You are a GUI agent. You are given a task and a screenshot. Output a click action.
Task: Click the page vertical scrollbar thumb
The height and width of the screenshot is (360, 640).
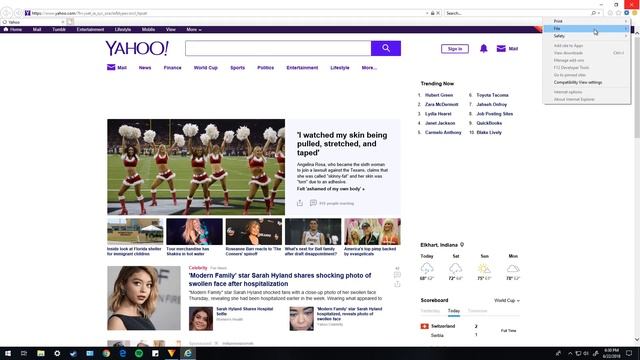pos(637,88)
